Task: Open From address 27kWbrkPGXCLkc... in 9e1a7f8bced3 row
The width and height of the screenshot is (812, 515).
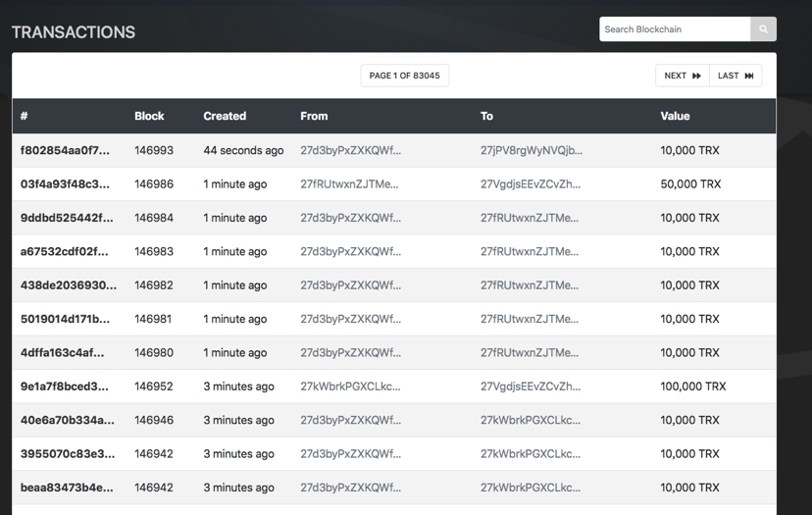Action: pos(350,386)
